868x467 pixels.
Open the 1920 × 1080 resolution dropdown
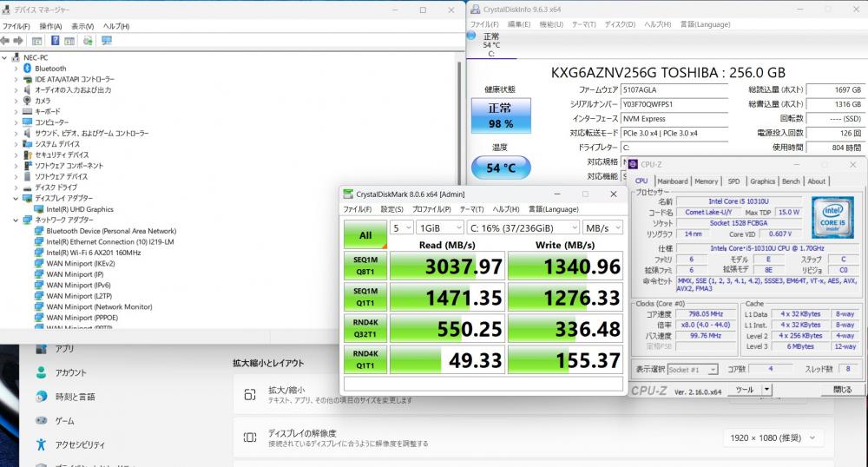[x=773, y=437]
